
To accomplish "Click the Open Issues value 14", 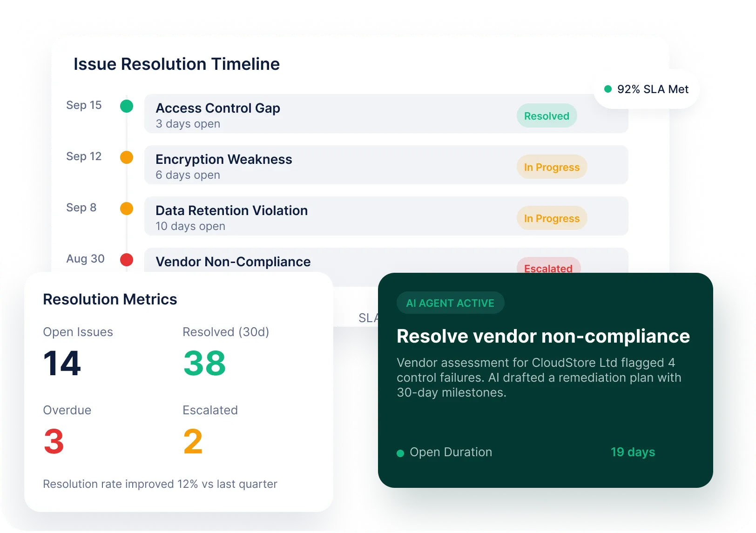I will pyautogui.click(x=62, y=364).
